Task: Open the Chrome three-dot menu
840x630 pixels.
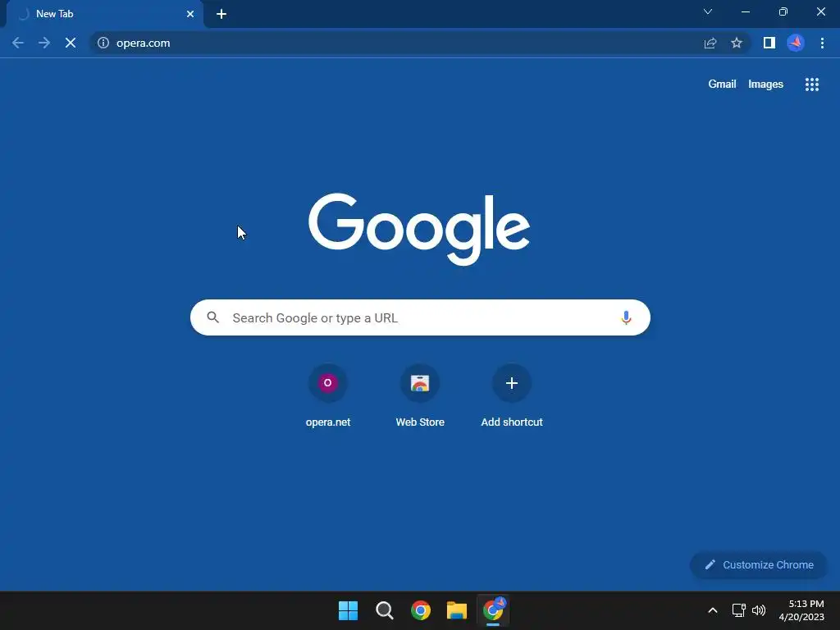Action: (x=822, y=43)
